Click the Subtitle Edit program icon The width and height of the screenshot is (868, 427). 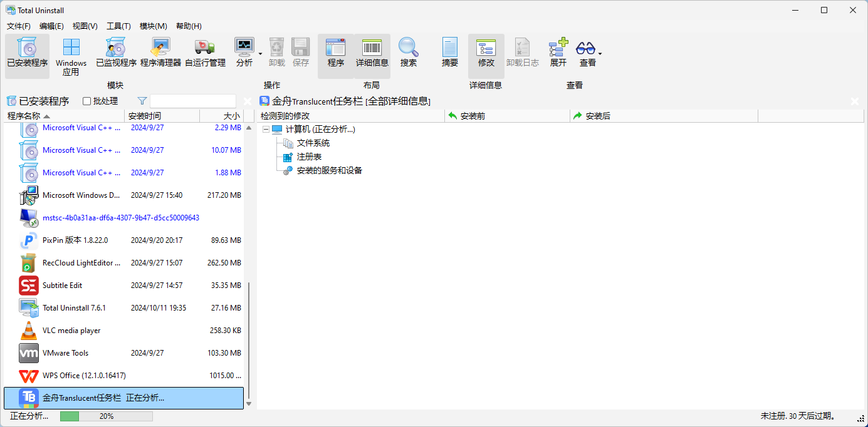coord(29,286)
